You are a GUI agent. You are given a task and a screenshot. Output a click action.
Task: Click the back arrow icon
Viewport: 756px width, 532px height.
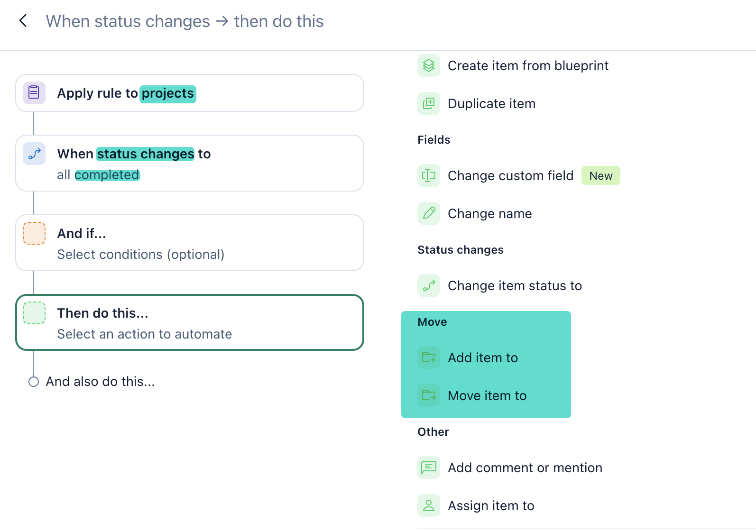click(23, 21)
